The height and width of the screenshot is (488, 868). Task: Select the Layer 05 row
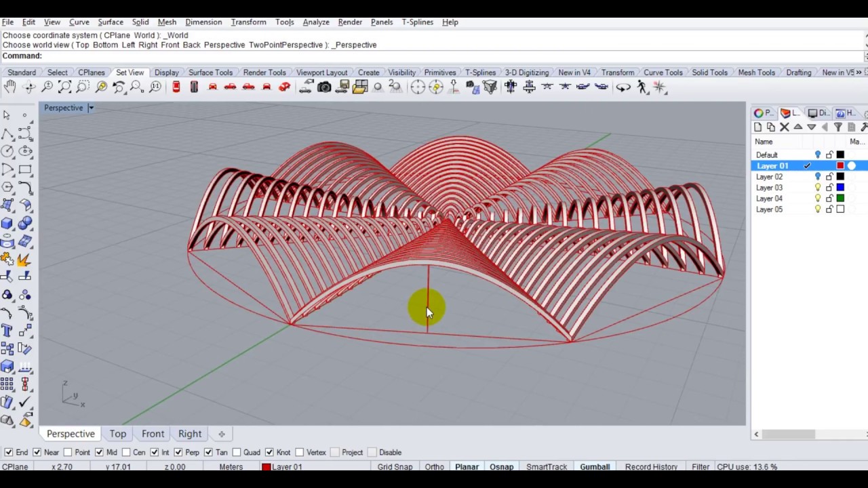pos(810,209)
